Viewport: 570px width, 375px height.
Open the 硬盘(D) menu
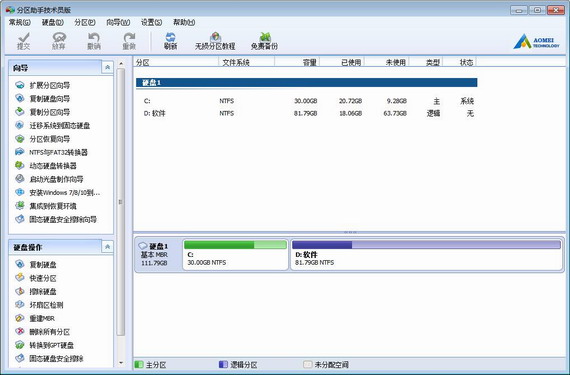pyautogui.click(x=53, y=23)
